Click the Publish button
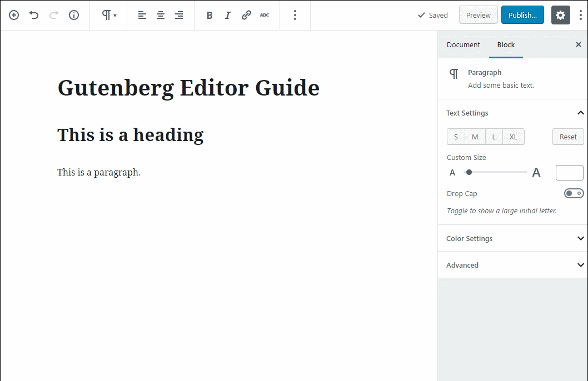 522,15
